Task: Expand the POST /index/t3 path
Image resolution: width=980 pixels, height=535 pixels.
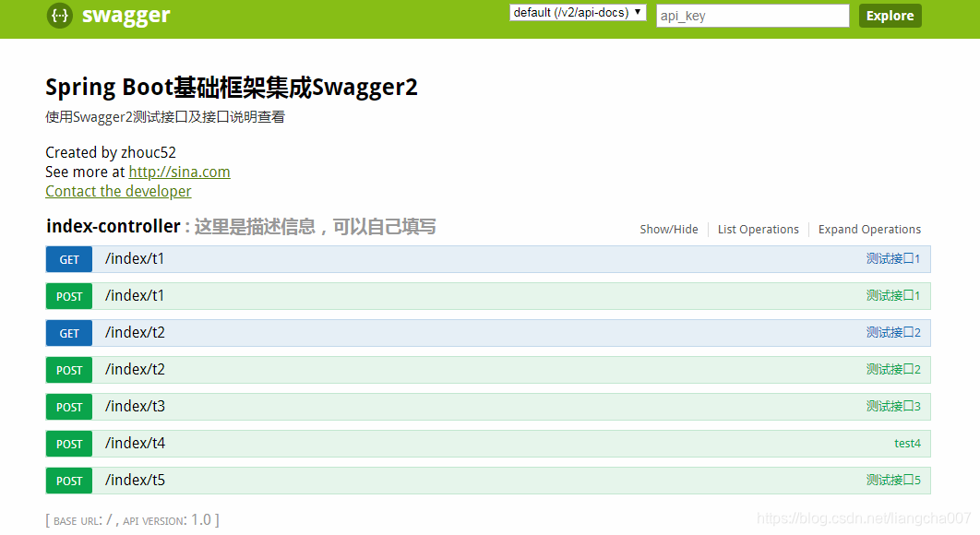Action: coord(135,406)
